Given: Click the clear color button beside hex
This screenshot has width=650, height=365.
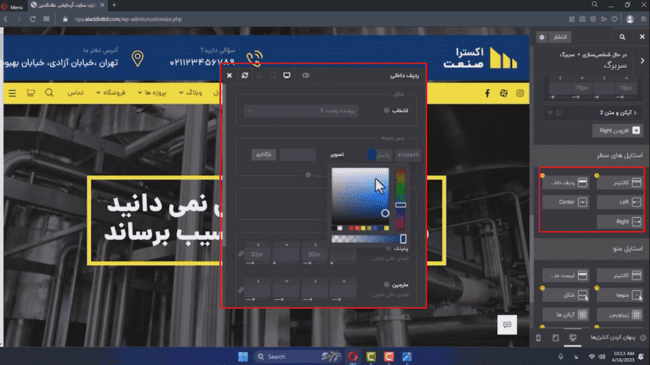Looking at the screenshot, I should click(384, 155).
